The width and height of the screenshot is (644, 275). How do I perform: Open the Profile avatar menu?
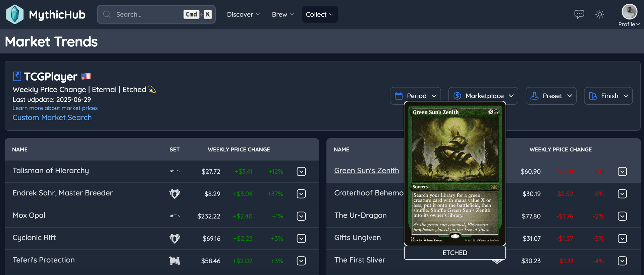[x=629, y=15]
